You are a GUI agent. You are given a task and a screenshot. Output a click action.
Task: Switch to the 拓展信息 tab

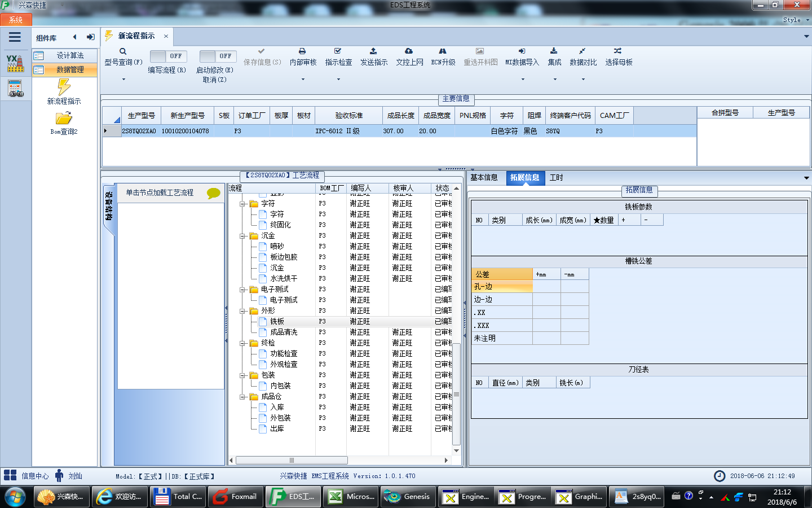tap(524, 177)
